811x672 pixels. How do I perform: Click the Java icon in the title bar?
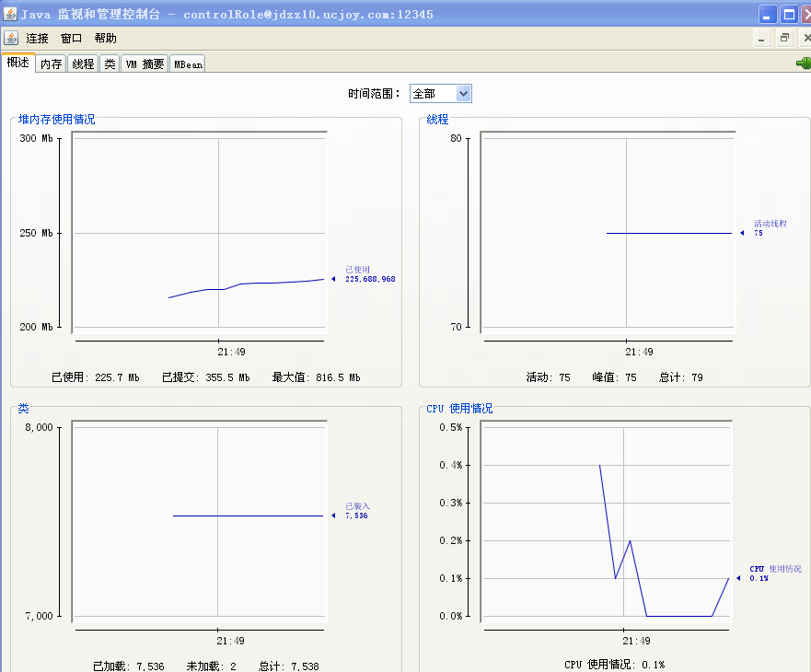point(10,14)
